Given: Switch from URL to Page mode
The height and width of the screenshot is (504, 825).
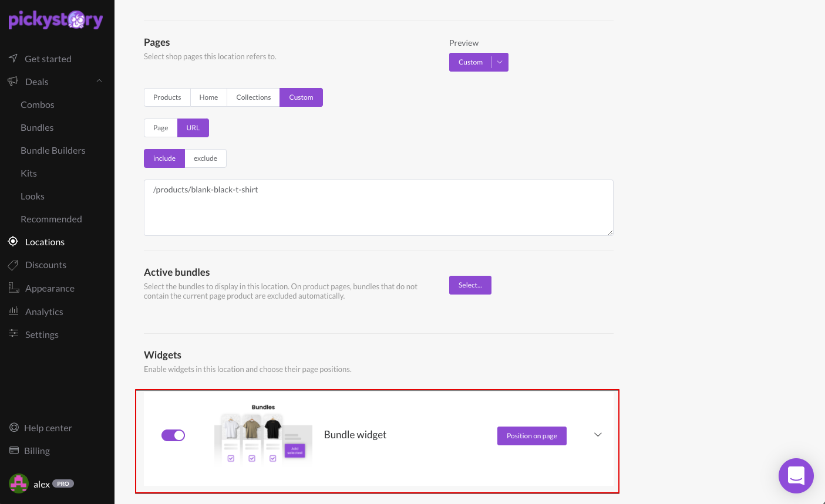Looking at the screenshot, I should [161, 128].
